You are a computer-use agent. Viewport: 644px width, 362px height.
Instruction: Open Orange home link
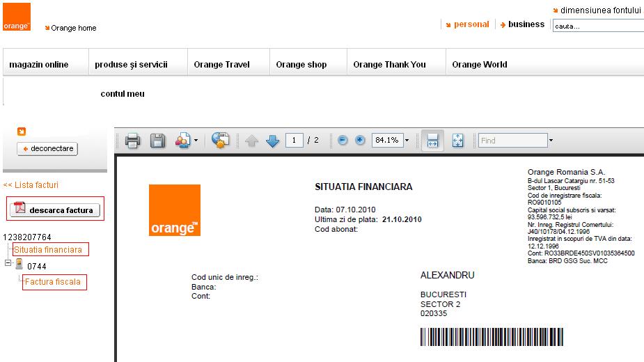[x=74, y=28]
